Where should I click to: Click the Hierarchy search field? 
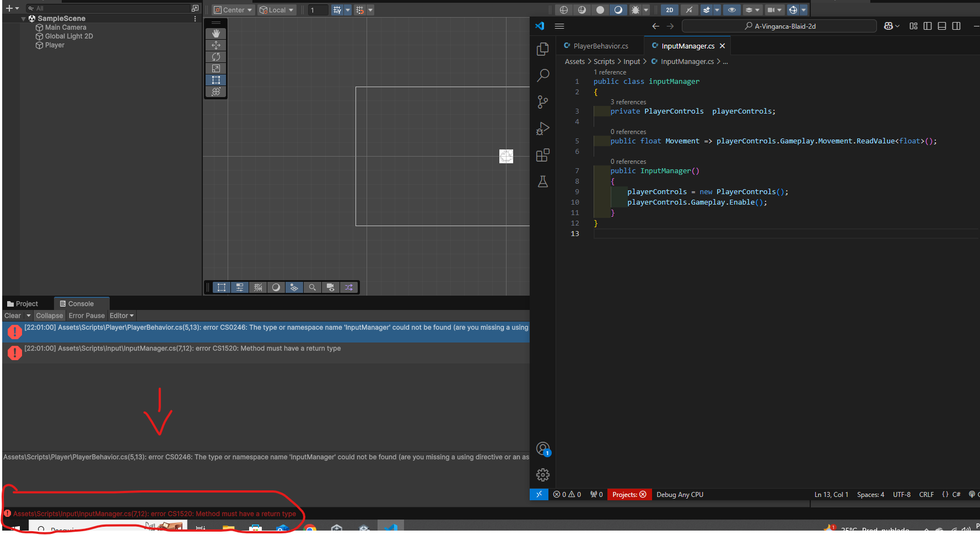(108, 8)
